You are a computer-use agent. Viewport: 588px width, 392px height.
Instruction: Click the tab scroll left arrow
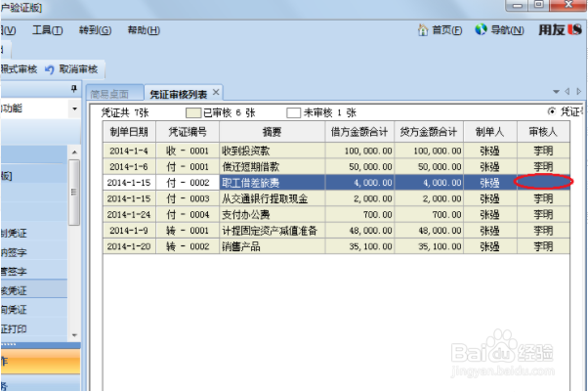point(567,91)
